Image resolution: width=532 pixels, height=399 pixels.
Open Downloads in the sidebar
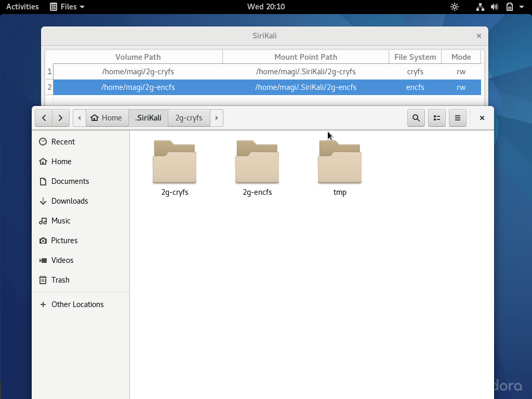[x=81, y=201]
